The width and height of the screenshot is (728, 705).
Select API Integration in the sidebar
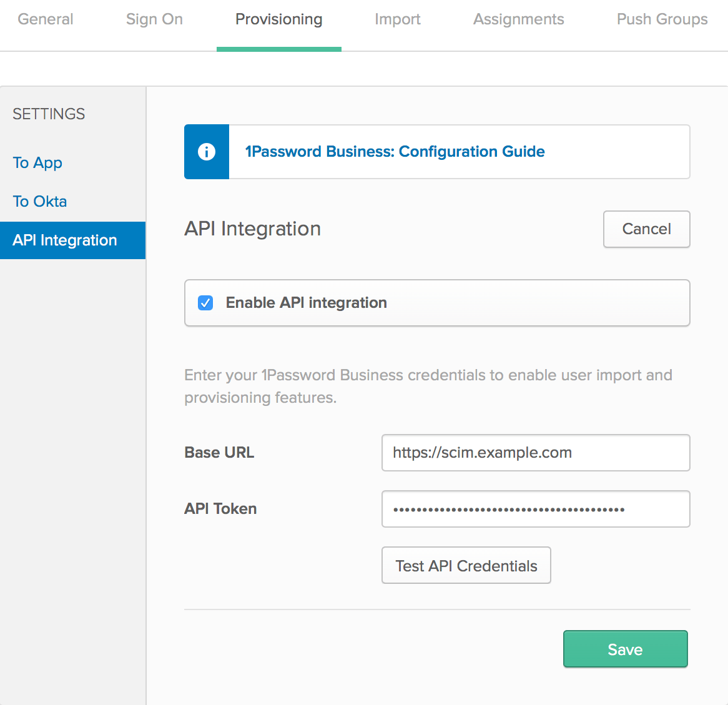[x=65, y=240]
